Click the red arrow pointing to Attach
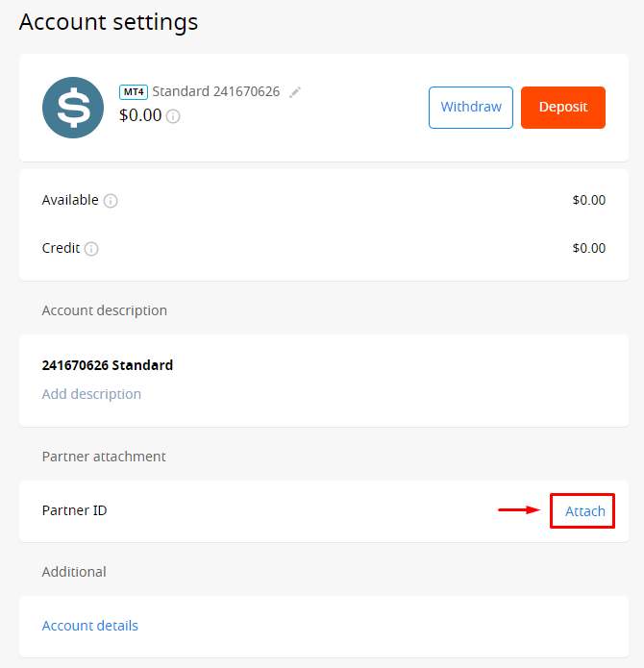Image resolution: width=644 pixels, height=668 pixels. pyautogui.click(x=519, y=510)
